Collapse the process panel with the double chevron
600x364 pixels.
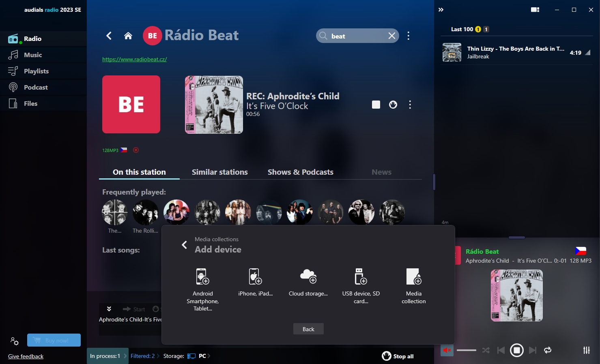(x=109, y=309)
